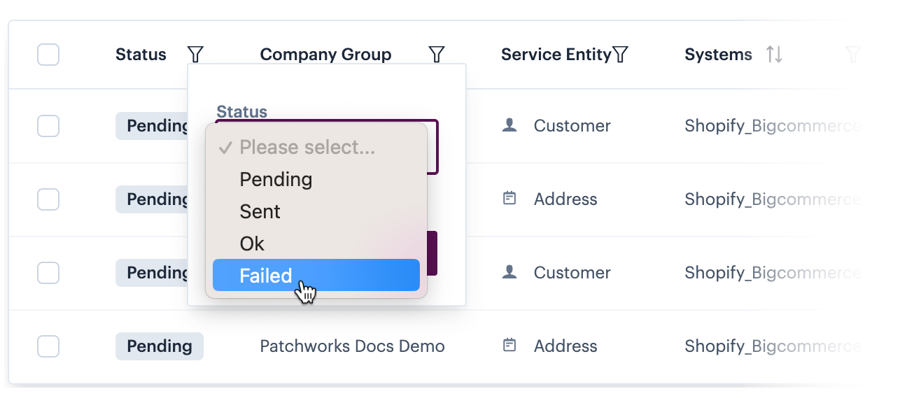Toggle the select-all header checkbox
This screenshot has height=403, width=900.
coord(48,54)
